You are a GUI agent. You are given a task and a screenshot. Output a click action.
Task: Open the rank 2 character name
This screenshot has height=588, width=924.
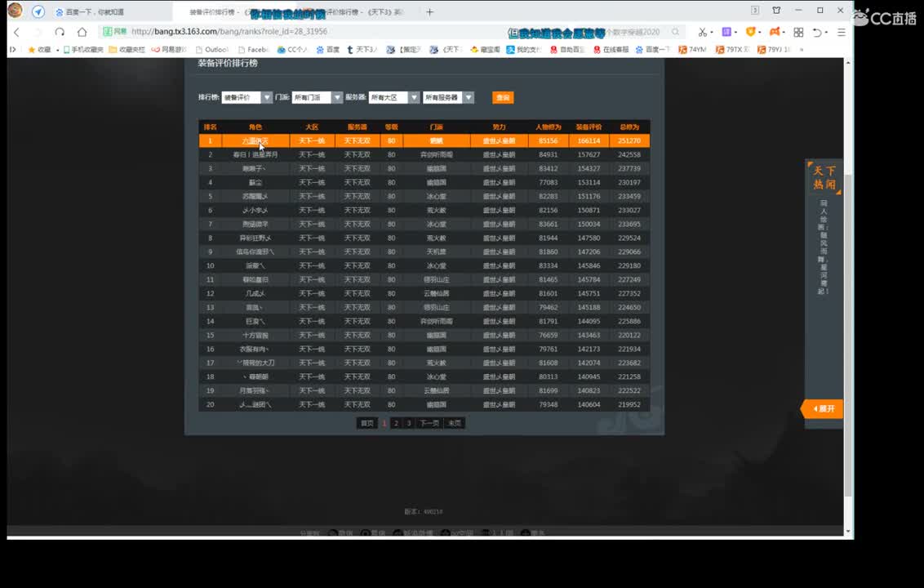click(x=255, y=154)
